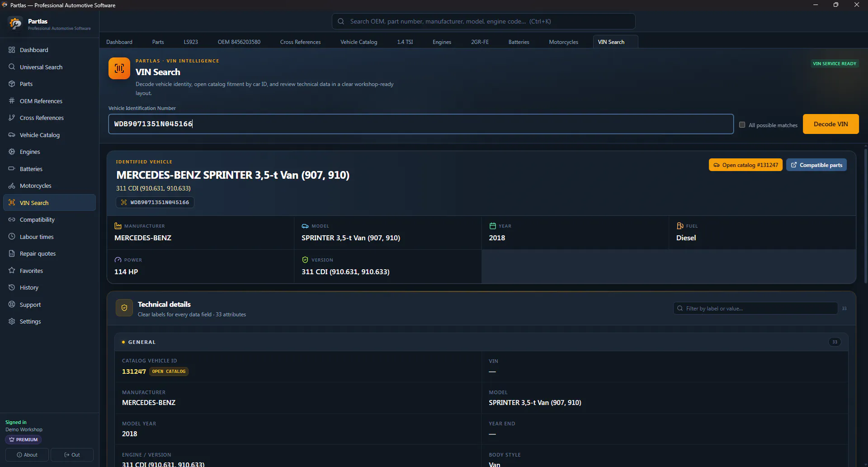Open the Cross References tab
Screen dimensions: 868x467
click(300, 42)
